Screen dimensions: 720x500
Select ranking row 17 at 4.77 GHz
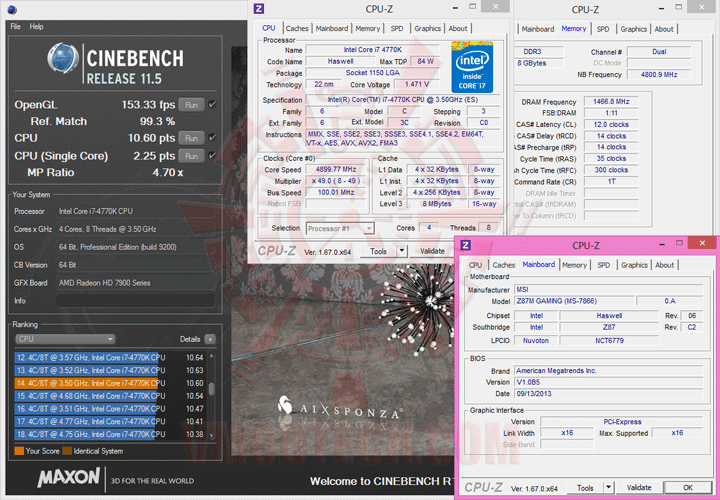109,421
